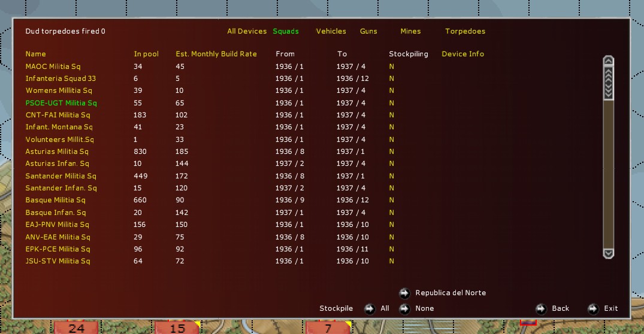The width and height of the screenshot is (644, 334).
Task: Select the Infanteria Squad 33 device
Action: pyautogui.click(x=61, y=78)
